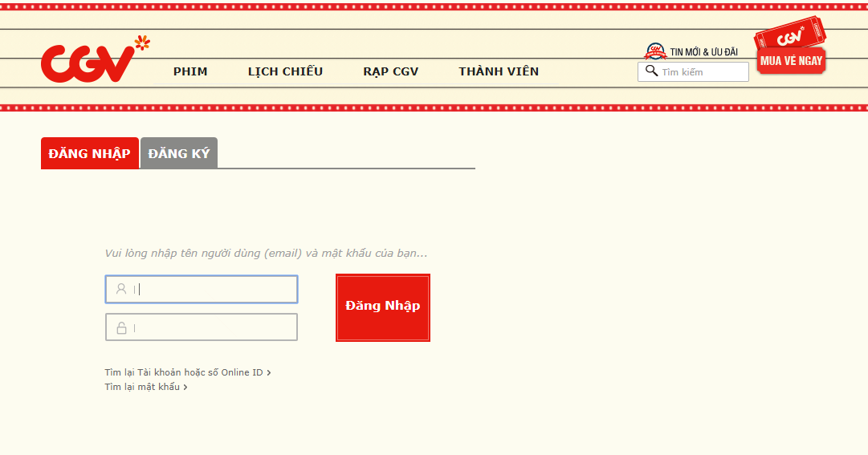Click the padlock icon in the password field
Screen dimensions: 868x455
point(121,327)
